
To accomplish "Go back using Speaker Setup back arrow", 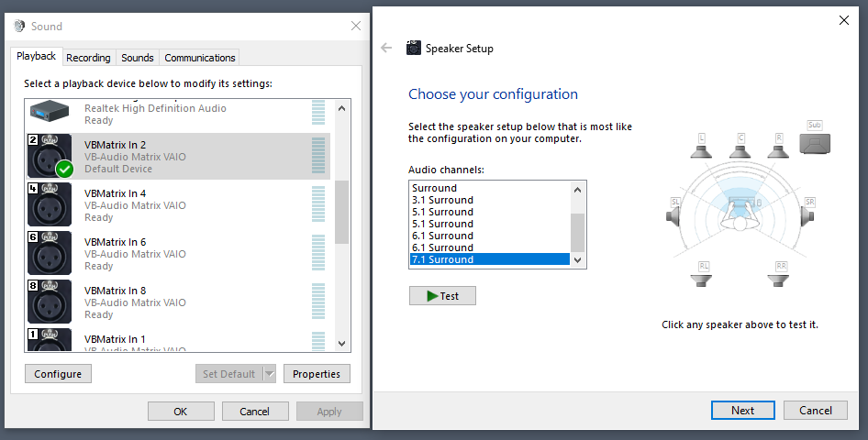I will 386,49.
